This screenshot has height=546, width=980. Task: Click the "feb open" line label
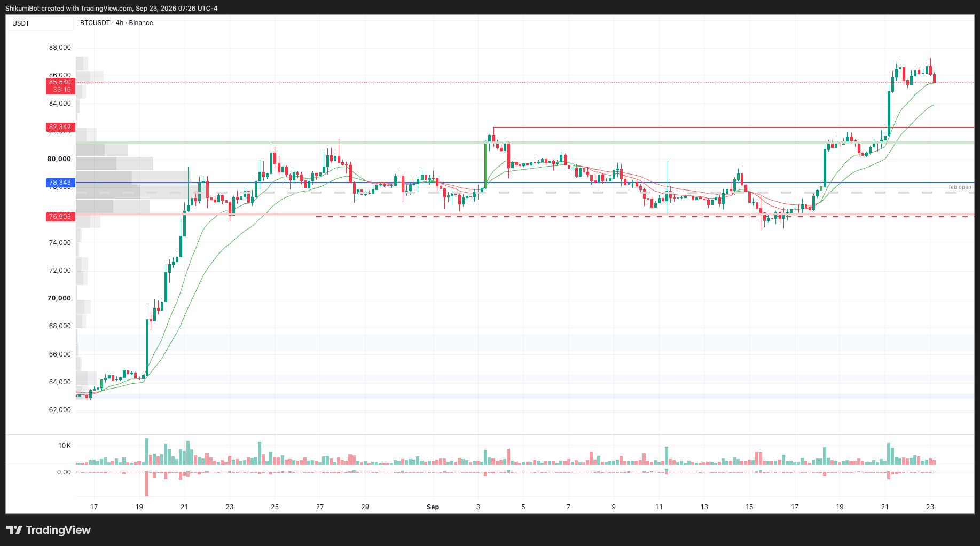point(960,187)
